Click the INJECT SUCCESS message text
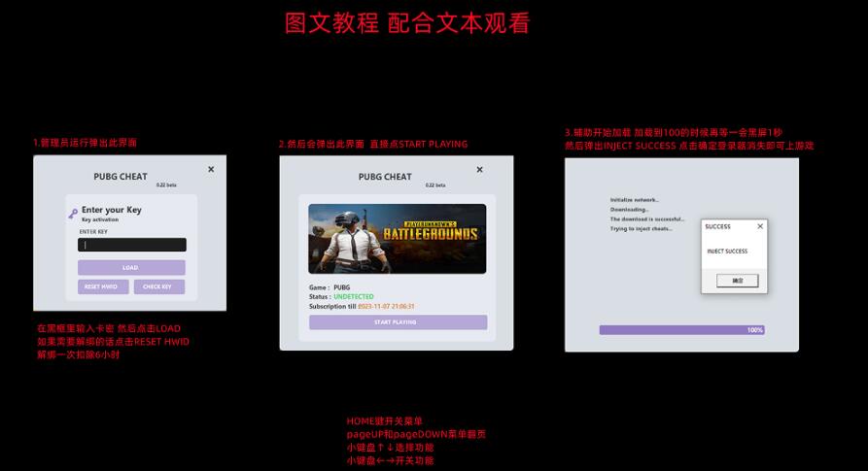 click(x=727, y=251)
